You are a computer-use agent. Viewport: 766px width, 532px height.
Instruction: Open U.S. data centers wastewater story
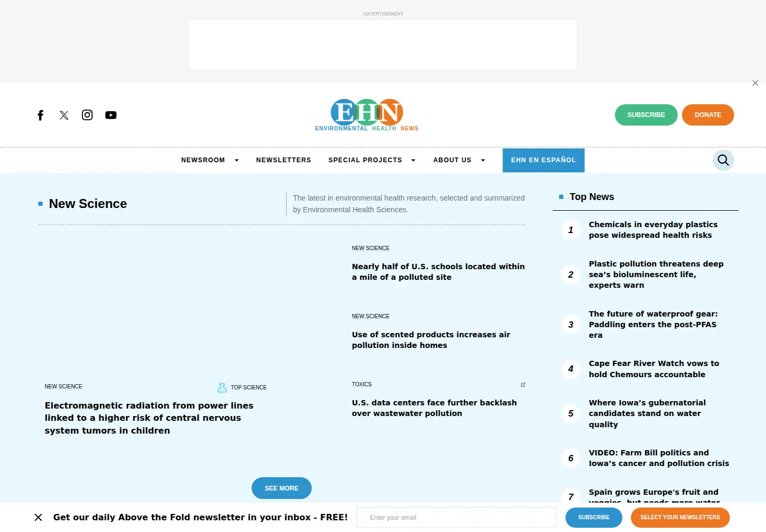pyautogui.click(x=434, y=408)
